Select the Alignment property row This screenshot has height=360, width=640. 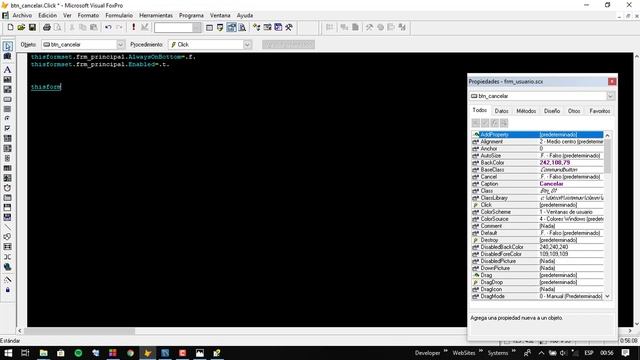538,142
